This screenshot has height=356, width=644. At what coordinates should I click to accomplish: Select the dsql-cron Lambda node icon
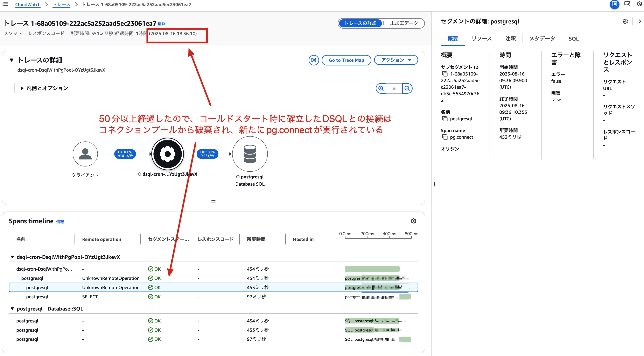168,154
